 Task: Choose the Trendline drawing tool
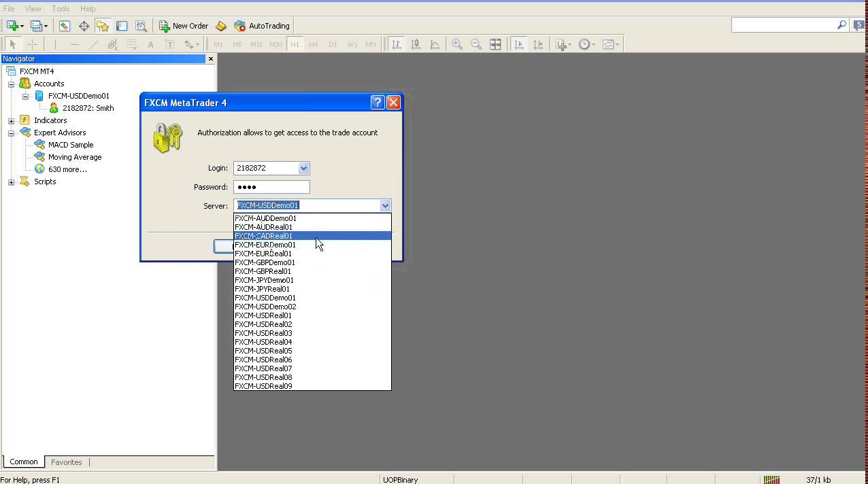(93, 44)
